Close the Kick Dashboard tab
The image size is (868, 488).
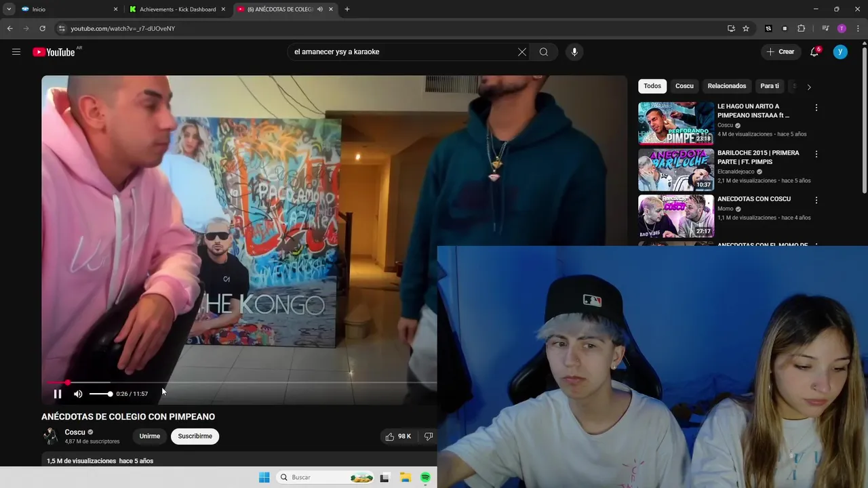coord(223,9)
